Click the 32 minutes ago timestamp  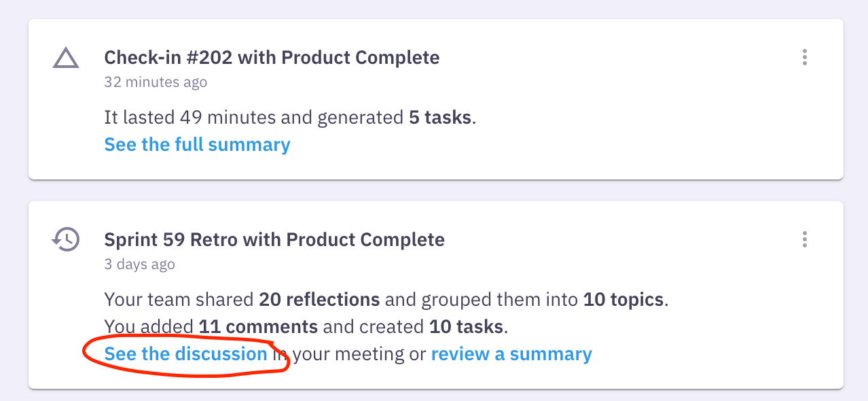pos(156,82)
